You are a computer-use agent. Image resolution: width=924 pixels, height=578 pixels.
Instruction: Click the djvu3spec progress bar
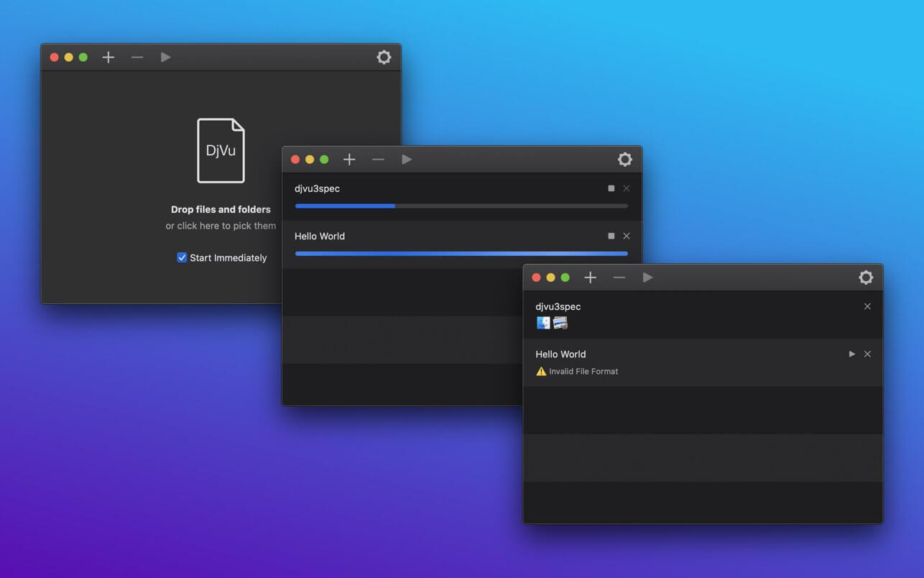pyautogui.click(x=461, y=206)
